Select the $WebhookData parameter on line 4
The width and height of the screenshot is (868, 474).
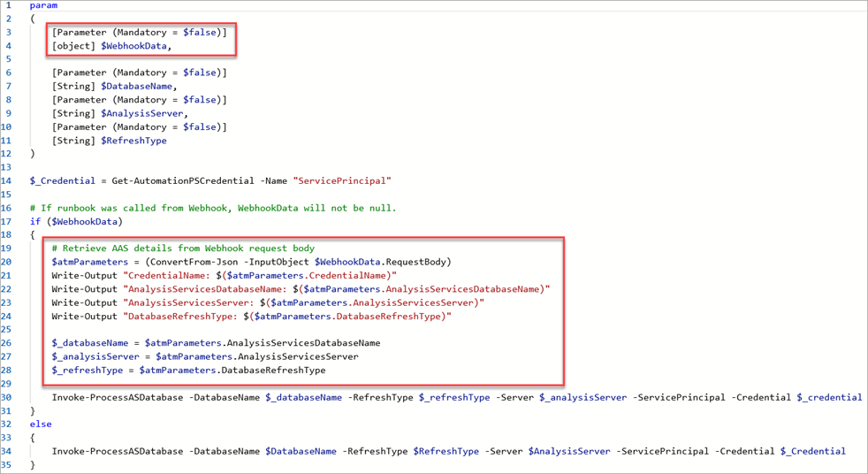[134, 46]
